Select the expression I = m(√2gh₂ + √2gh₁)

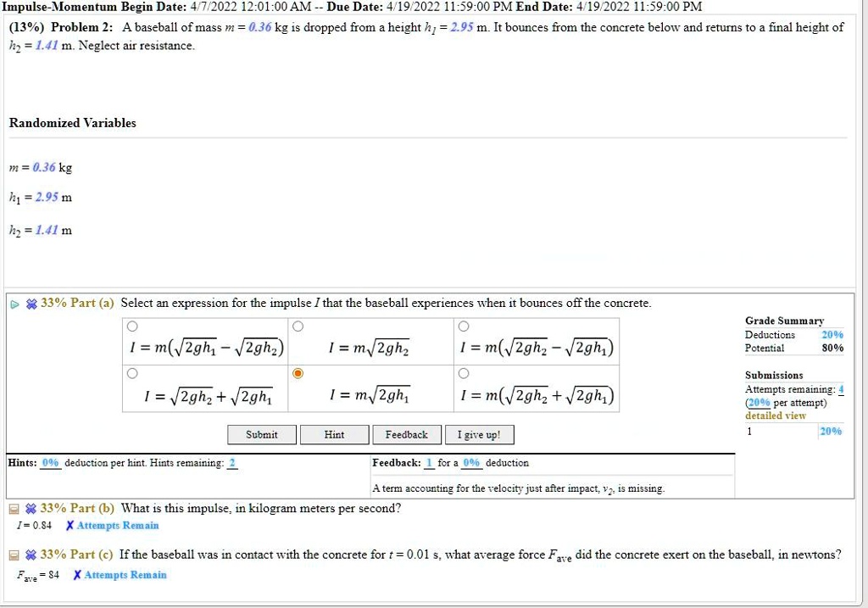(463, 373)
